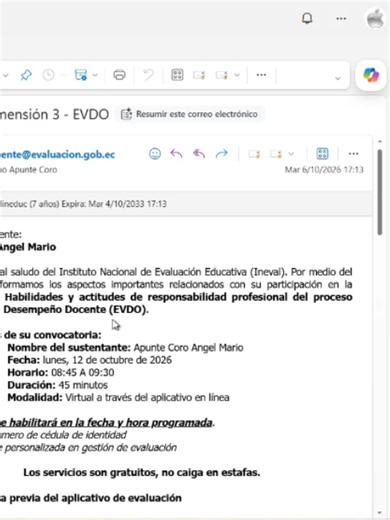The image size is (390, 520).
Task: Pin this email with pushpin icon
Action: [x=26, y=75]
